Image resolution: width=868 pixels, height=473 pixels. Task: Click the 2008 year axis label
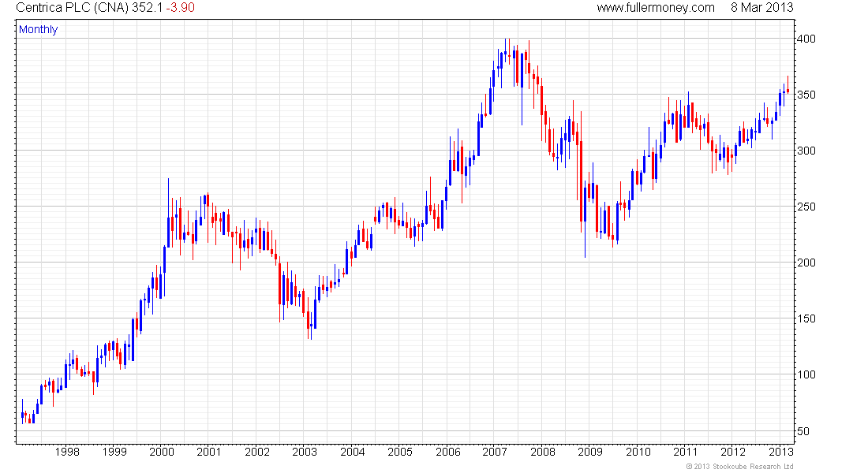(543, 452)
